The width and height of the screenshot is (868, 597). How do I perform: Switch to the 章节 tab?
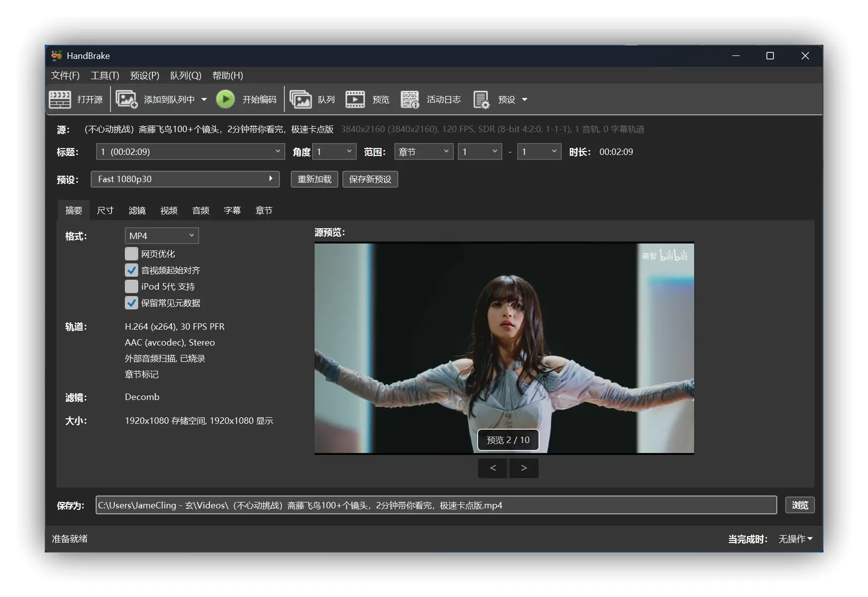pos(264,210)
